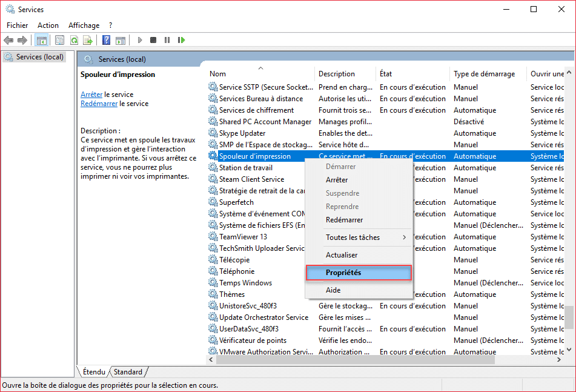The image size is (576, 392).
Task: Click the vertical scrollbar thumb
Action: (569, 317)
